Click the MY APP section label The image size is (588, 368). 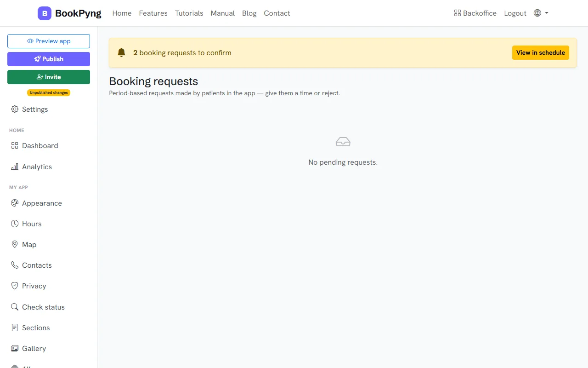pos(18,187)
